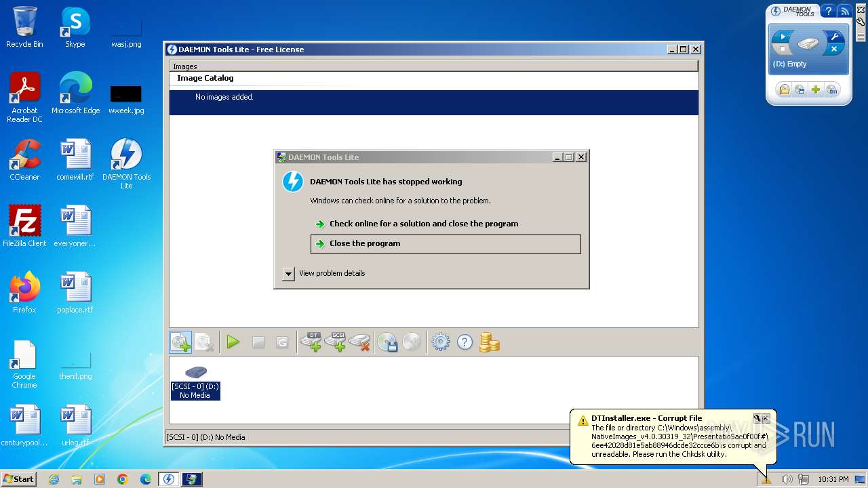
Task: Open the balloon notification wrench options
Action: coord(757,418)
